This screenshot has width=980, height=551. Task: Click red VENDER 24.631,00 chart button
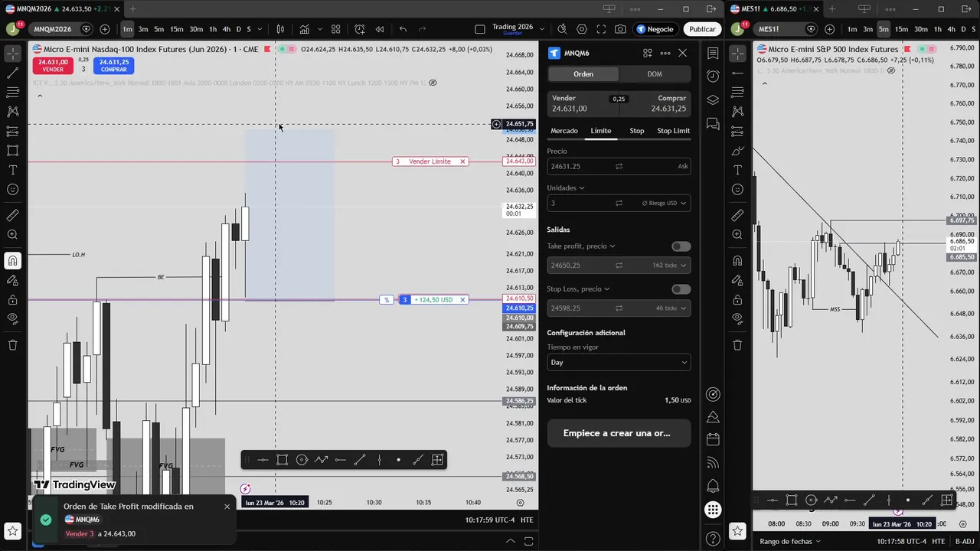tap(53, 66)
